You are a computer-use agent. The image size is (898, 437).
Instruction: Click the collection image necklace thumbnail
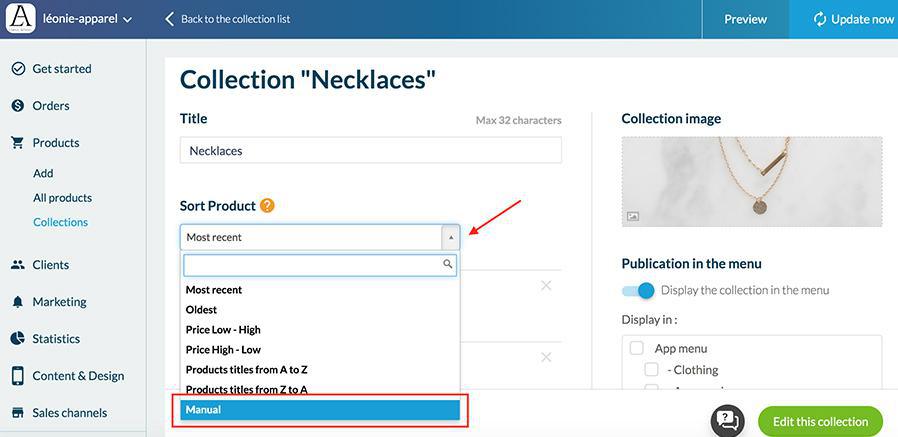[x=752, y=180]
